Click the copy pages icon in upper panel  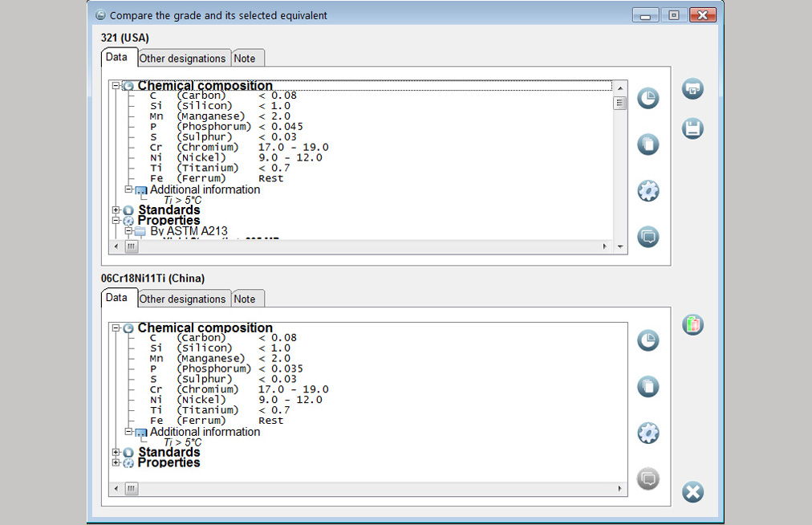(x=648, y=144)
